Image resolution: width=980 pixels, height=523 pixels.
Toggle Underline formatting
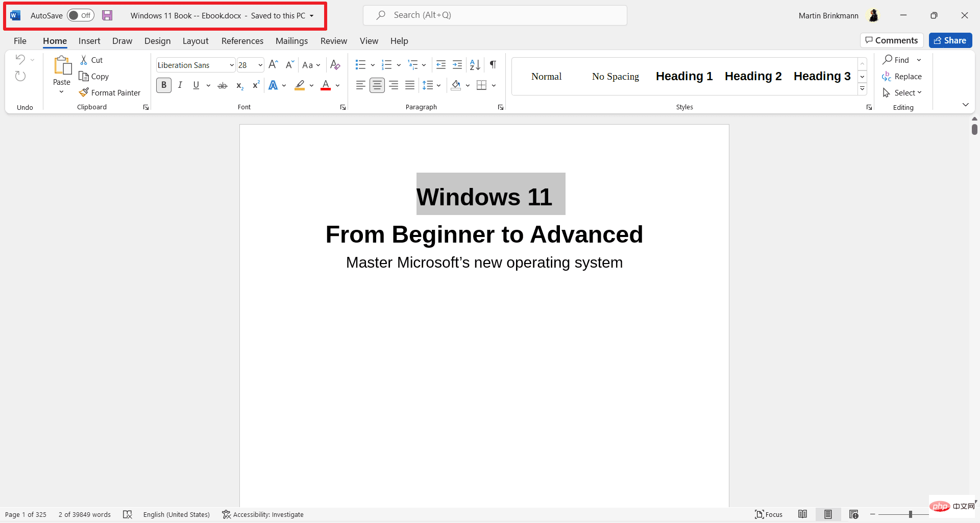click(196, 85)
